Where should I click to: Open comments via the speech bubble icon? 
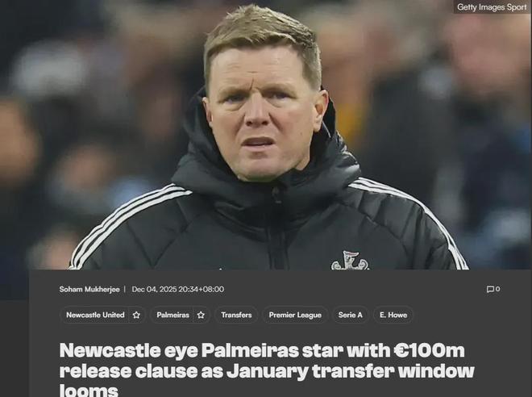click(x=490, y=290)
